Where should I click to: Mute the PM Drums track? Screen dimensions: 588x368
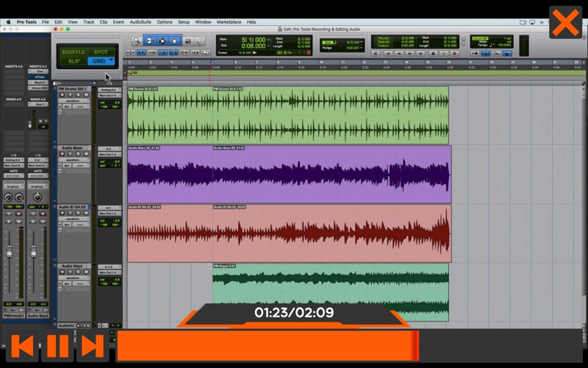[86, 95]
